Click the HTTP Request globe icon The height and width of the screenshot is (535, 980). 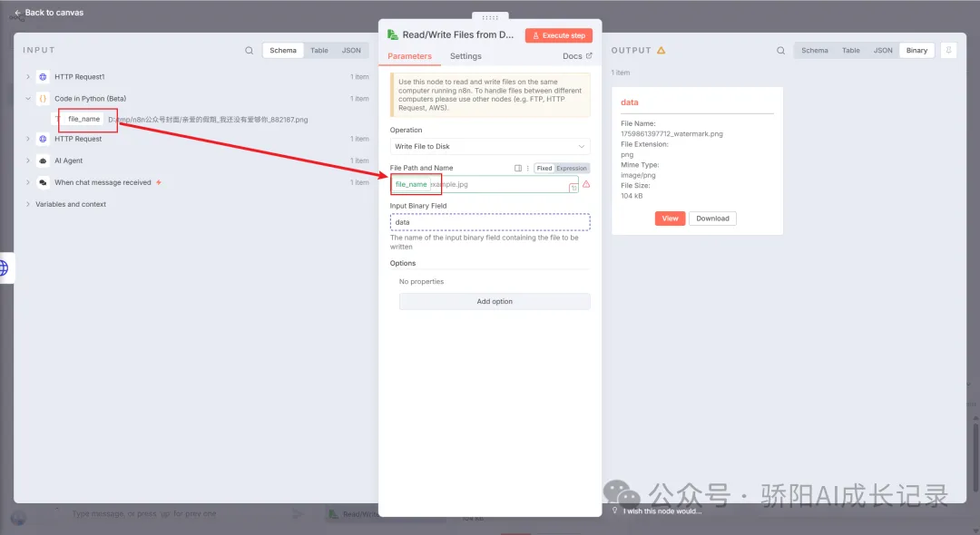43,139
